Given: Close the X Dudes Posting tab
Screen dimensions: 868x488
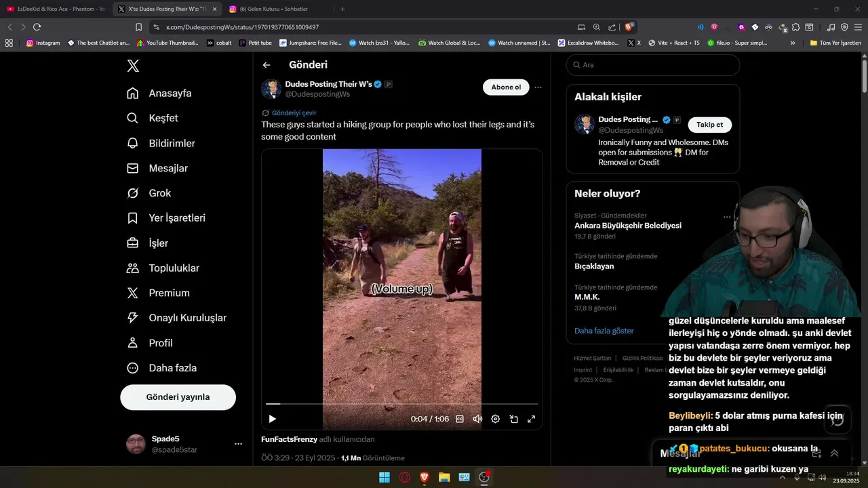Looking at the screenshot, I should click(215, 9).
